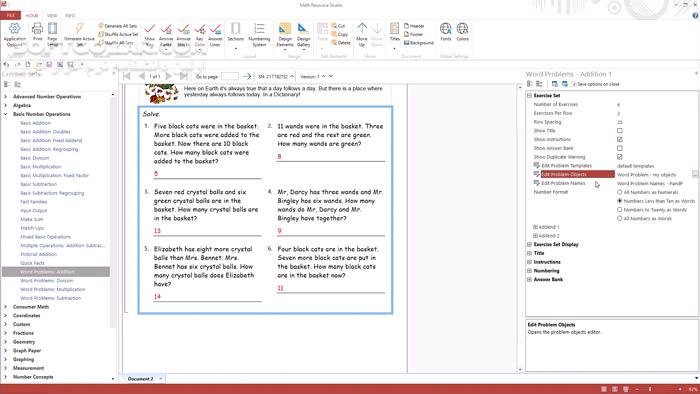This screenshot has width=700, height=394.
Task: Click the Background button
Action: pyautogui.click(x=419, y=43)
